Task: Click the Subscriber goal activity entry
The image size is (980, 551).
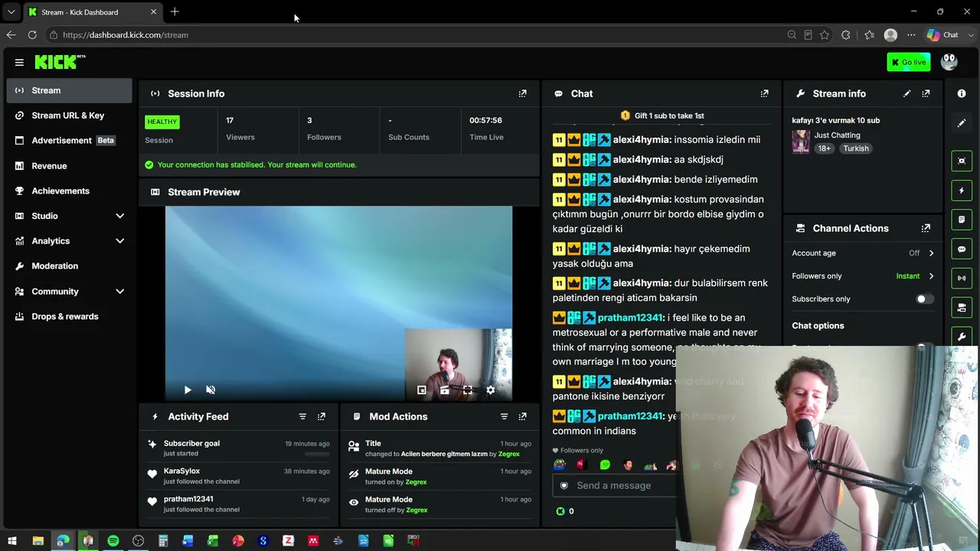Action: [x=237, y=448]
